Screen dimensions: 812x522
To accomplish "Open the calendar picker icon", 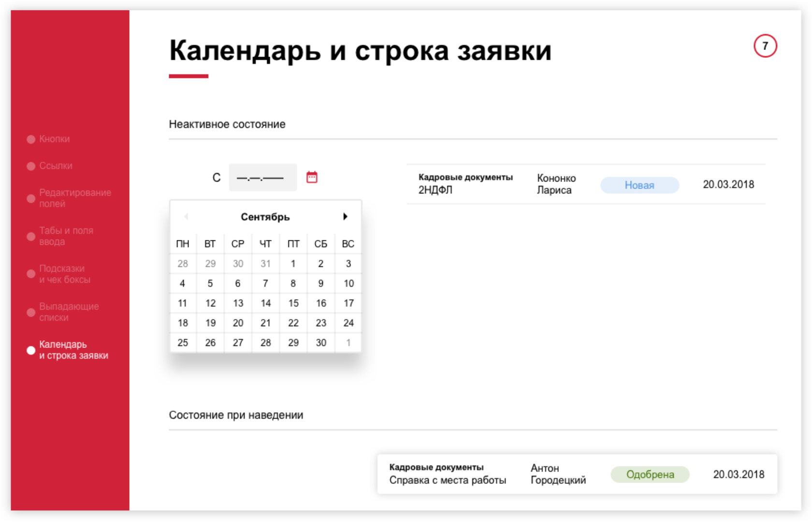I will point(312,177).
